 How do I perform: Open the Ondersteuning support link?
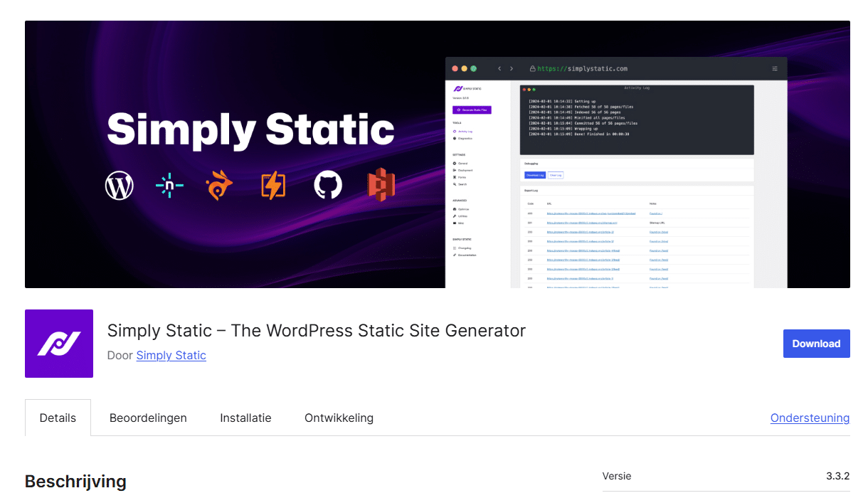tap(810, 418)
